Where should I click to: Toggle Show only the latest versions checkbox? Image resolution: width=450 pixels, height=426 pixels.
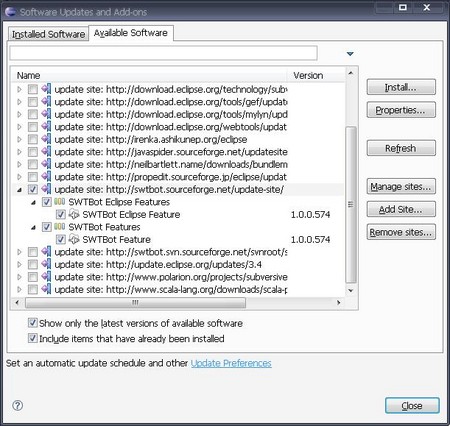32,323
